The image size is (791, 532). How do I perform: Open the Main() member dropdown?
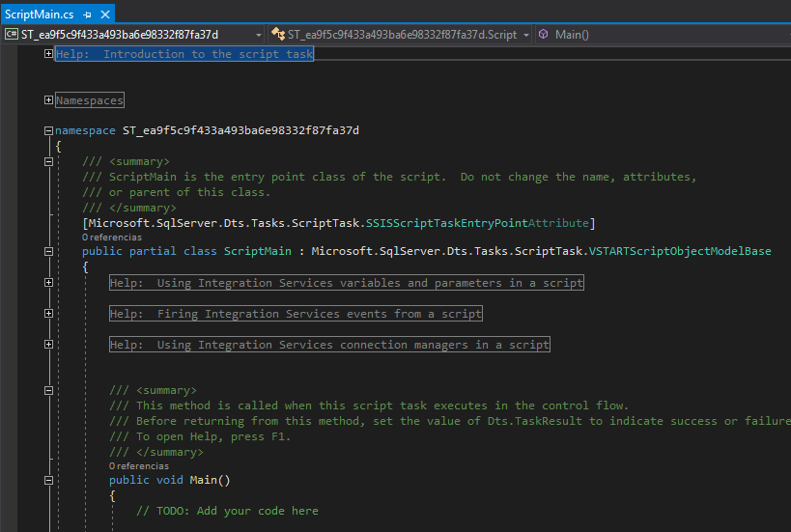click(663, 35)
